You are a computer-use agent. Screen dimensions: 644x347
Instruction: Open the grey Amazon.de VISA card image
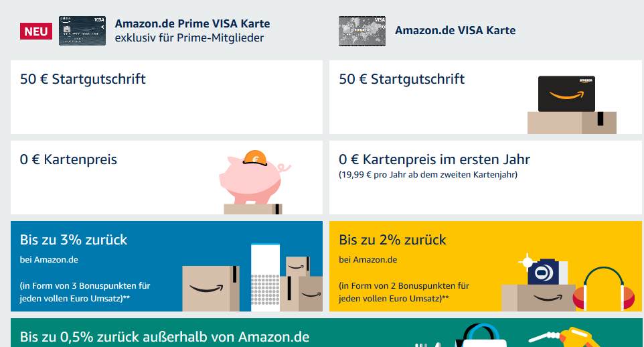pos(362,31)
